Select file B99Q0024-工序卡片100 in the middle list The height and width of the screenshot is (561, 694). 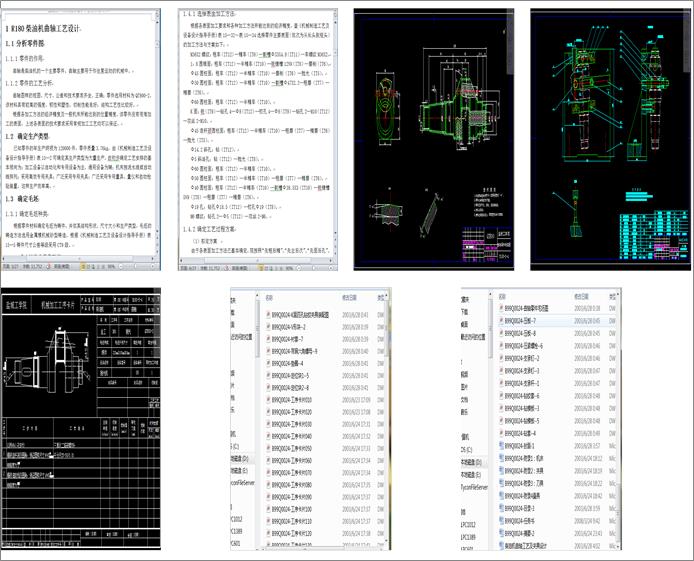291,509
